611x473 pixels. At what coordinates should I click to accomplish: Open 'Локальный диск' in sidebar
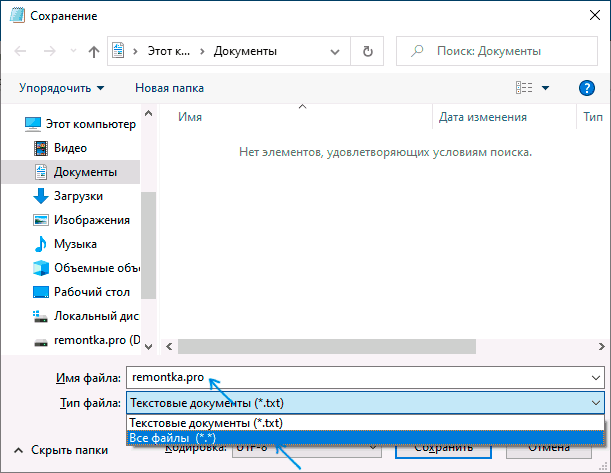point(96,316)
